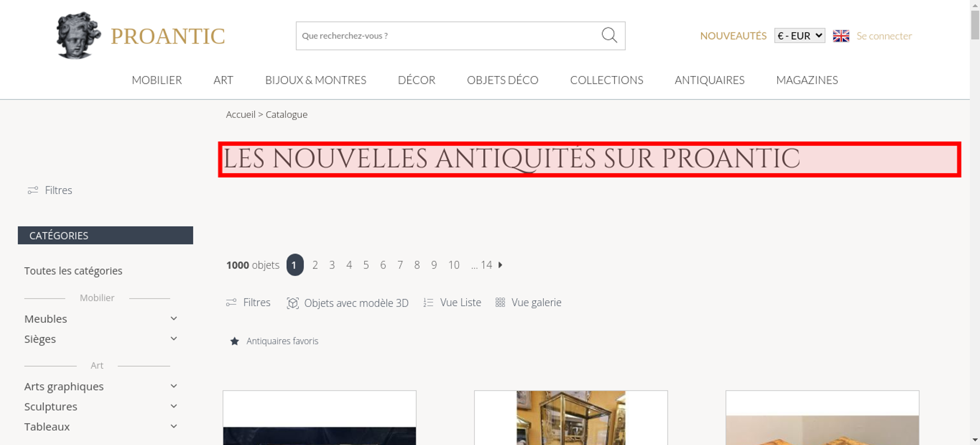
Task: Open the MOBILIER menu
Action: coord(157,80)
